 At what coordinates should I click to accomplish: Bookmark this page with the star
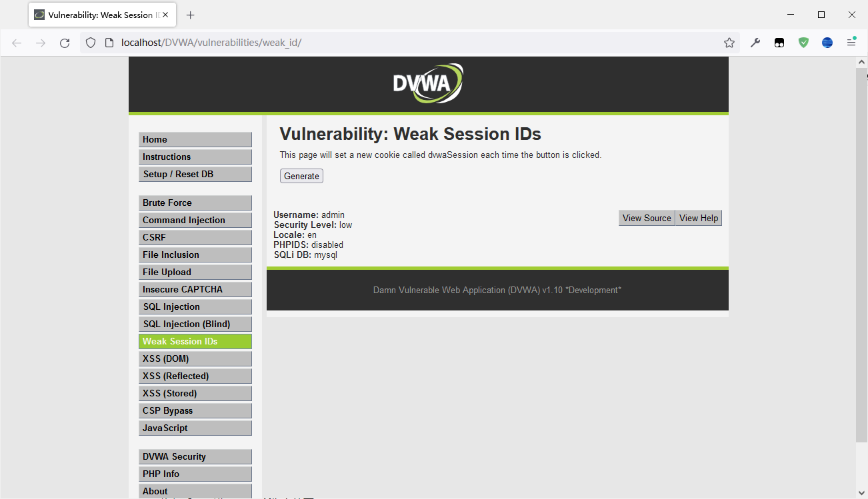pos(729,43)
